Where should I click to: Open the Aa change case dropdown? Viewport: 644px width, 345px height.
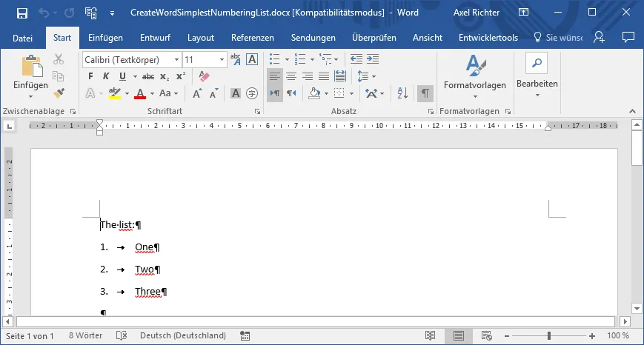[168, 93]
